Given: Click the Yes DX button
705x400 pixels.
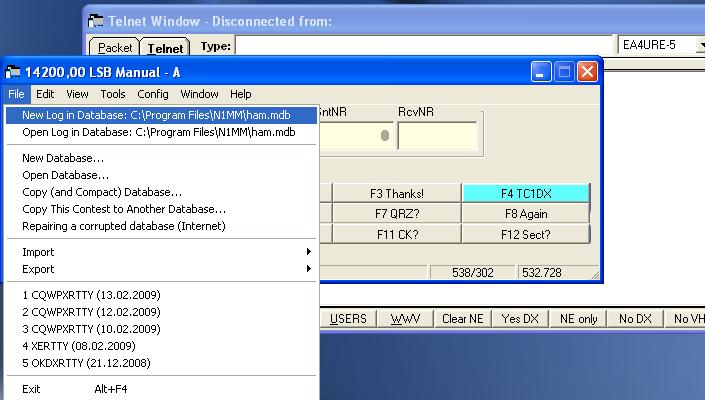Looking at the screenshot, I should (x=520, y=319).
